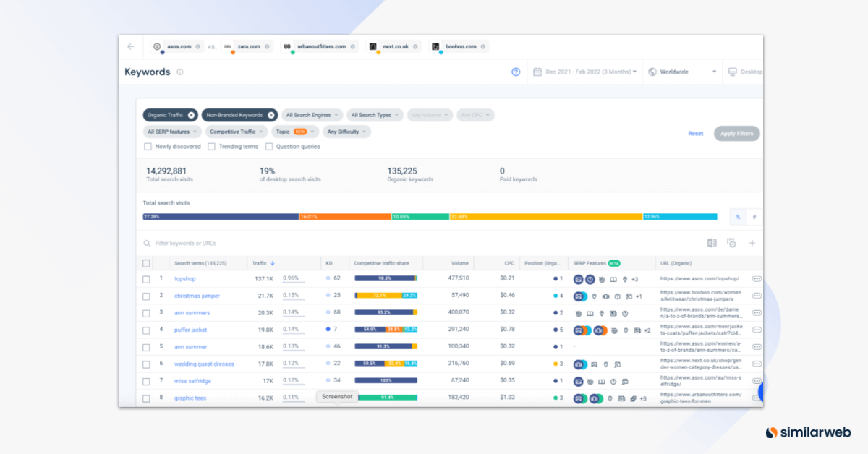868x454 pixels.
Task: Open the Desktop device selector
Action: [745, 72]
